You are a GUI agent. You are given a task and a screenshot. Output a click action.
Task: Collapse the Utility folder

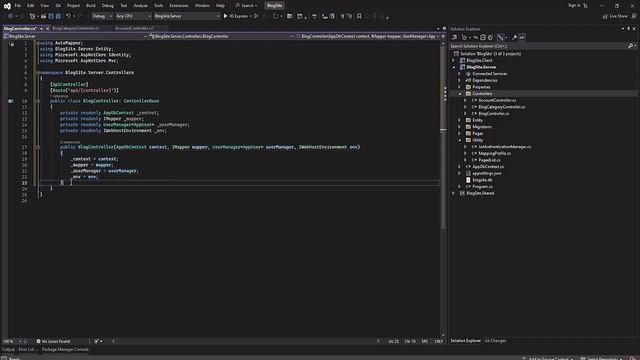[460, 140]
